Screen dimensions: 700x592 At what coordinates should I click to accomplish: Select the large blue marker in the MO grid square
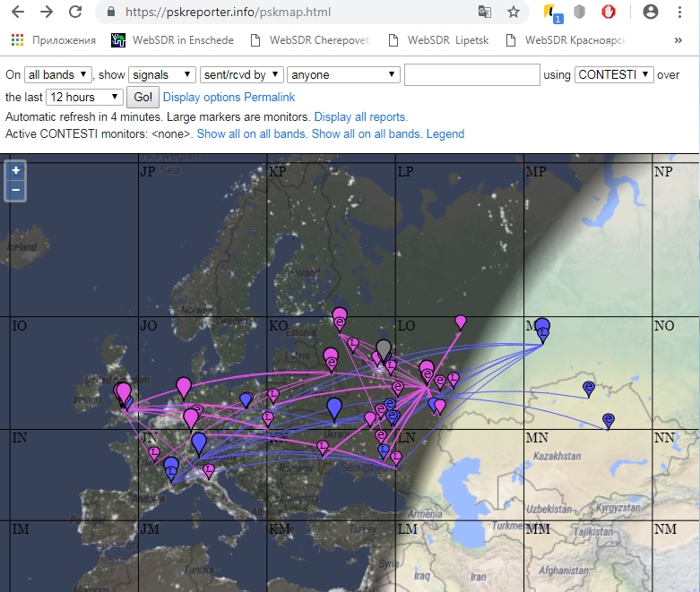(x=542, y=327)
